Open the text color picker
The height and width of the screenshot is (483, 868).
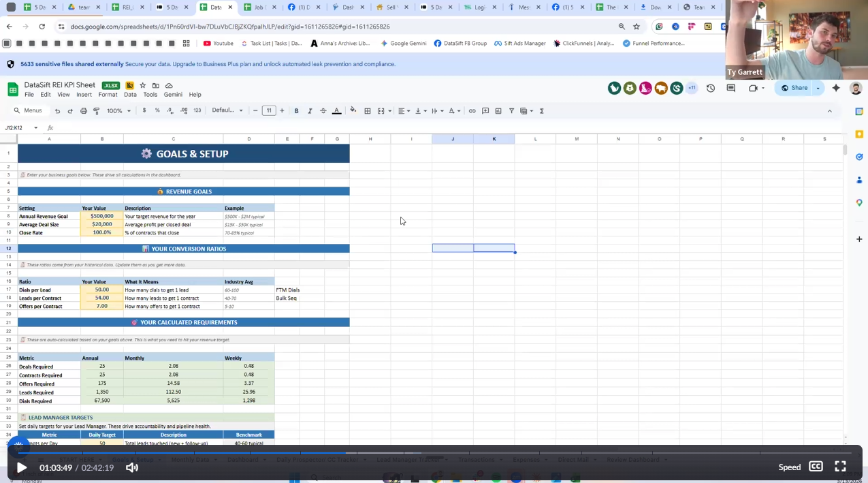pyautogui.click(x=336, y=111)
